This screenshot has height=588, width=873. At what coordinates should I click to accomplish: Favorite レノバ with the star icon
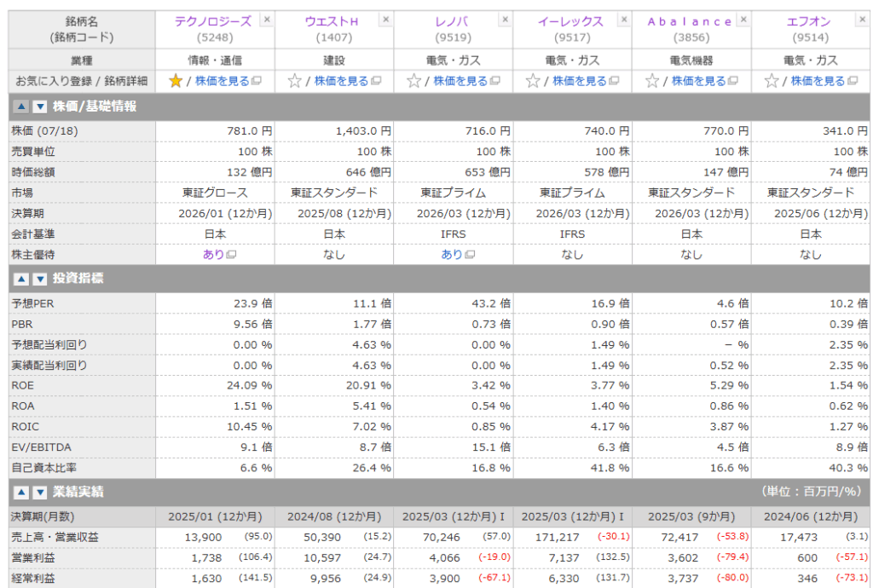point(413,81)
